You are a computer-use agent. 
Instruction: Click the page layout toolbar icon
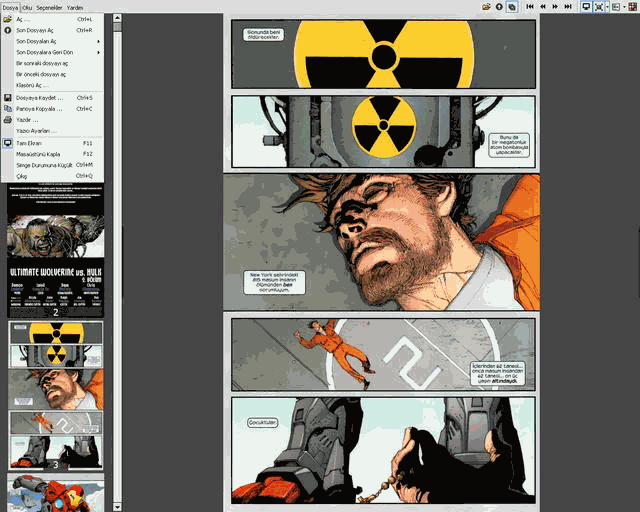point(616,7)
